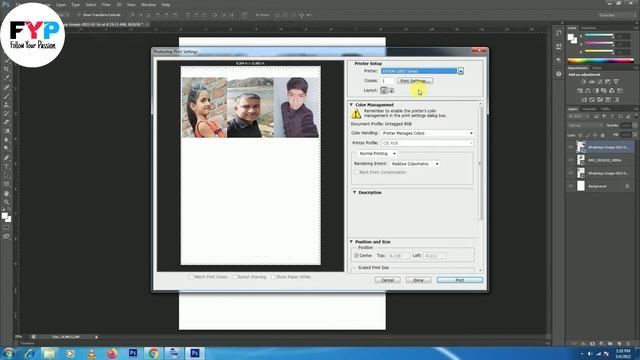The height and width of the screenshot is (360, 640).
Task: Hide the Background layer via eye icon
Action: [x=571, y=186]
